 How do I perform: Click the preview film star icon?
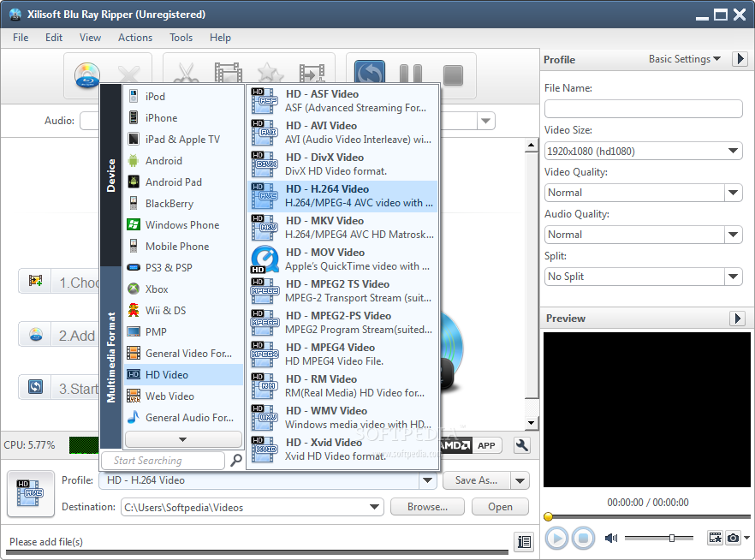[715, 538]
